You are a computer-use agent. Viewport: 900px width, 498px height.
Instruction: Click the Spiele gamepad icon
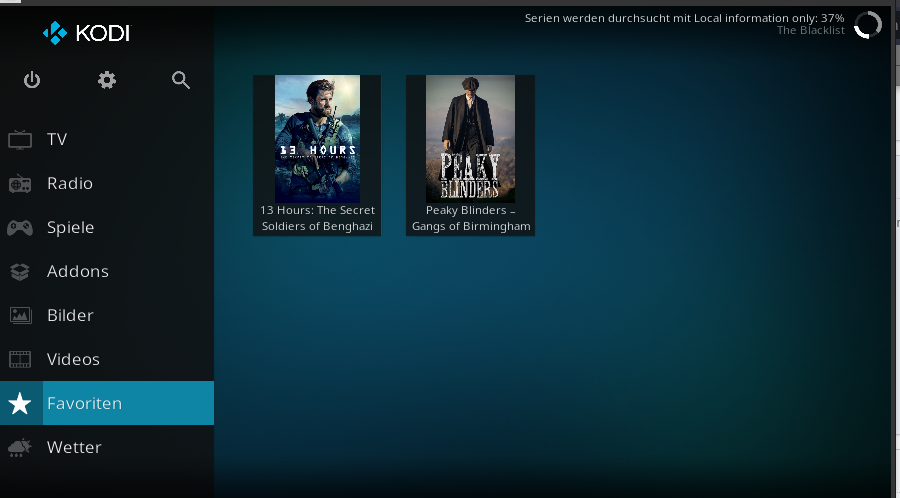(x=20, y=228)
